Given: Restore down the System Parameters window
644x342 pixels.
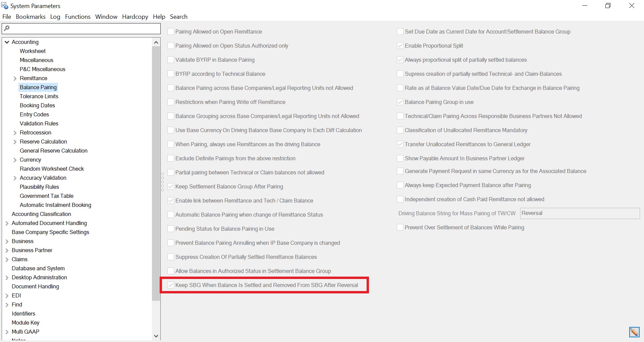Looking at the screenshot, I should 608,6.
